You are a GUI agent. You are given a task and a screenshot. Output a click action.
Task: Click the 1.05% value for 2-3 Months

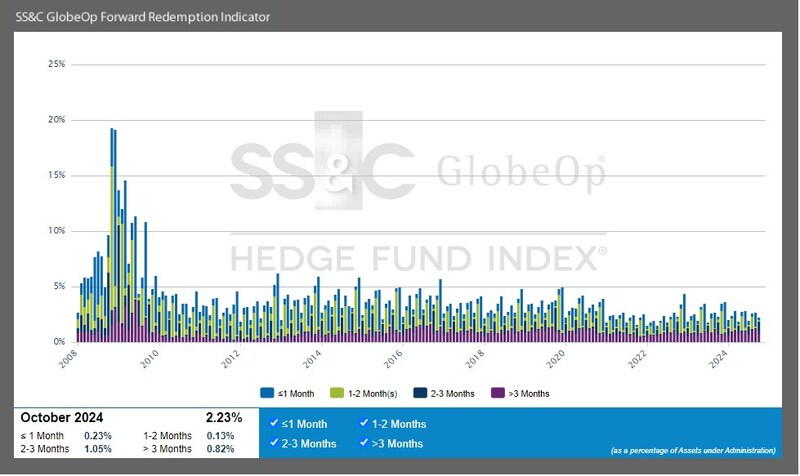coord(98,450)
